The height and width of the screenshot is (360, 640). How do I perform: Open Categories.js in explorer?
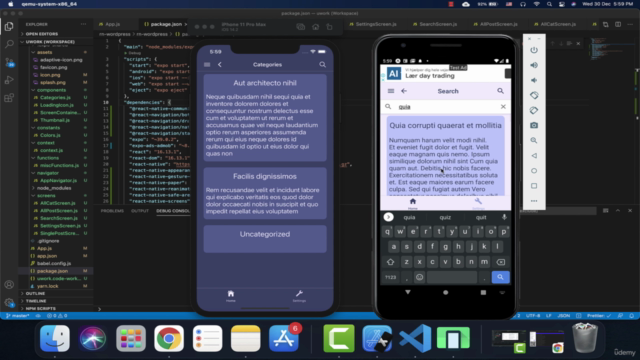[55, 98]
